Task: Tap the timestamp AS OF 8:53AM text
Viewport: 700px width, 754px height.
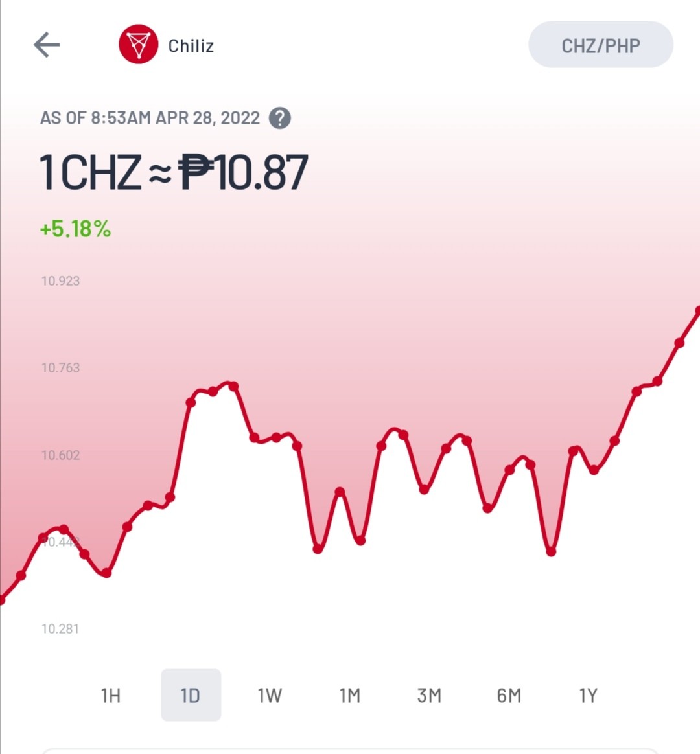Action: pyautogui.click(x=150, y=118)
